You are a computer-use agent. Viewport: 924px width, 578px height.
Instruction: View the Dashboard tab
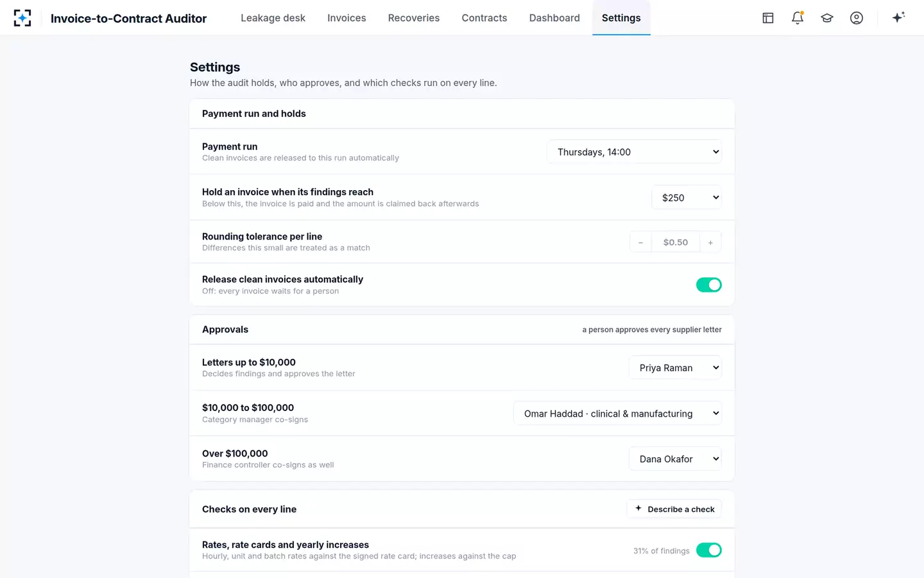554,18
